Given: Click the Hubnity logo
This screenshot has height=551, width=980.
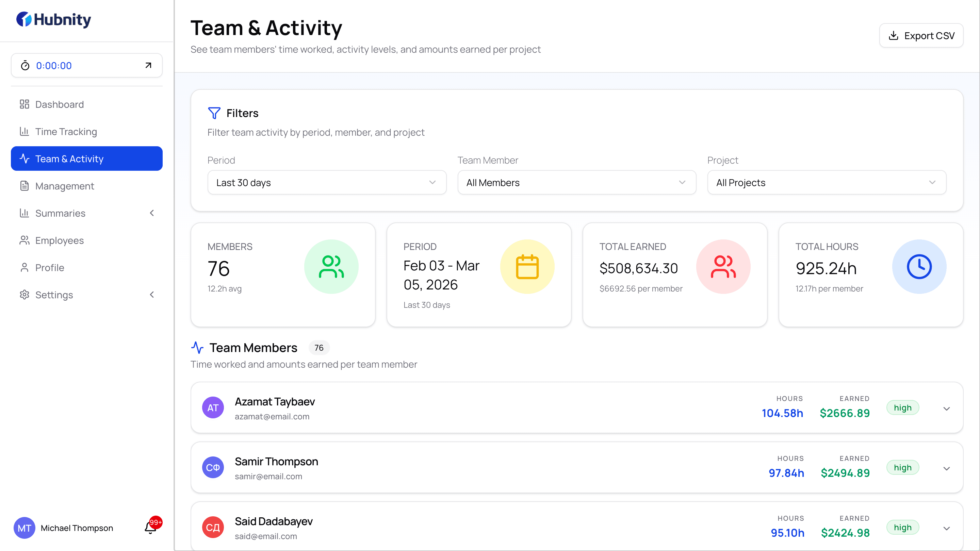Looking at the screenshot, I should 53,20.
